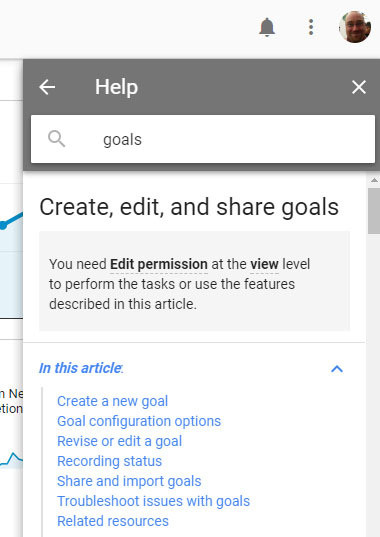Go to Revise or edit a goal
The height and width of the screenshot is (537, 380).
tap(119, 441)
